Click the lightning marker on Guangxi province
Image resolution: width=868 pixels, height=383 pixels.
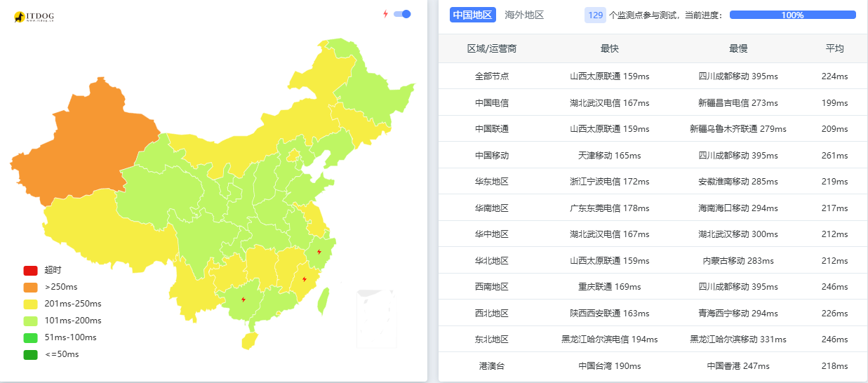[243, 300]
